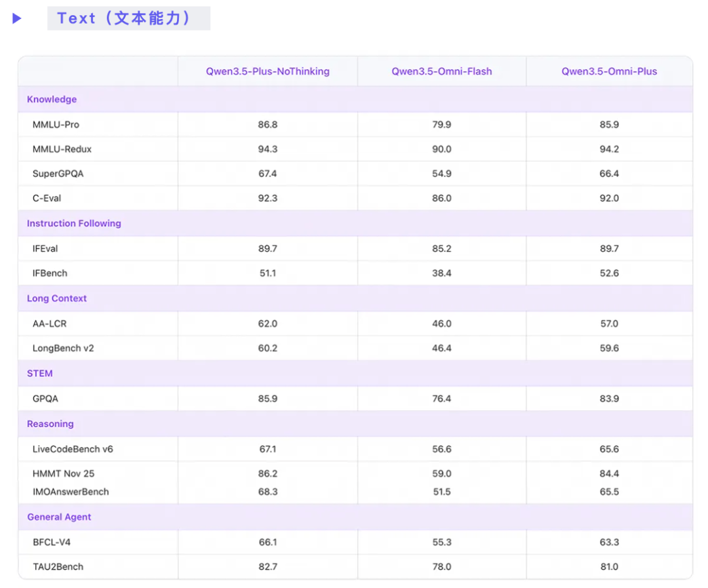Select the MMLU-Pro benchmark label

[x=56, y=125]
